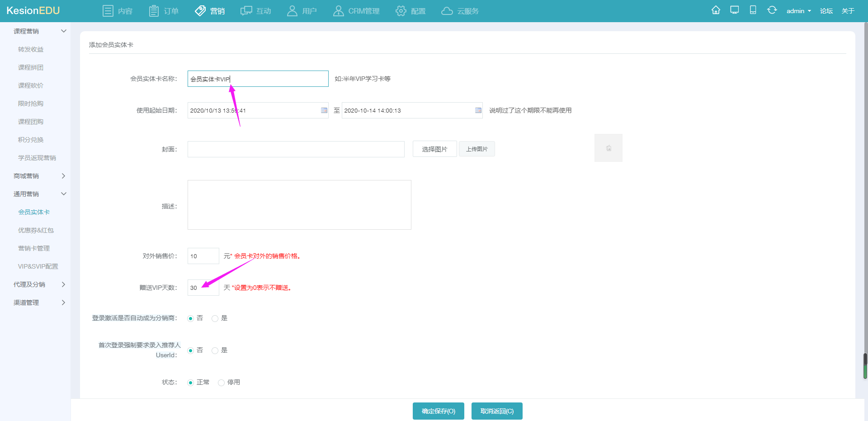The height and width of the screenshot is (421, 868).
Task: Click the 确定保存(O) button
Action: pyautogui.click(x=438, y=411)
